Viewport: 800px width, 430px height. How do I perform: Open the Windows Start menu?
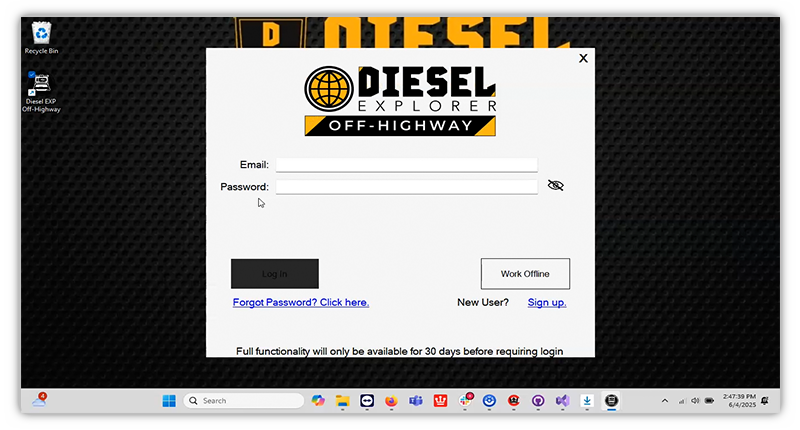169,401
